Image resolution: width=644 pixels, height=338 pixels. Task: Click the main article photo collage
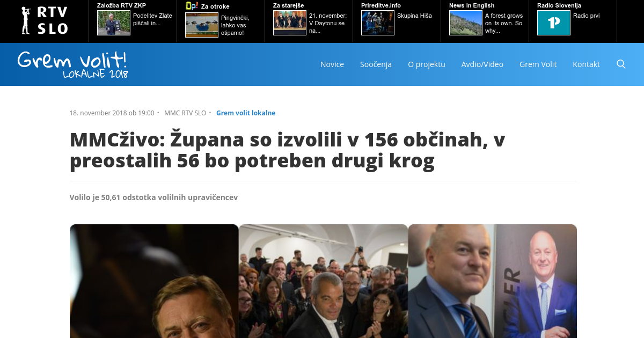pos(323,281)
